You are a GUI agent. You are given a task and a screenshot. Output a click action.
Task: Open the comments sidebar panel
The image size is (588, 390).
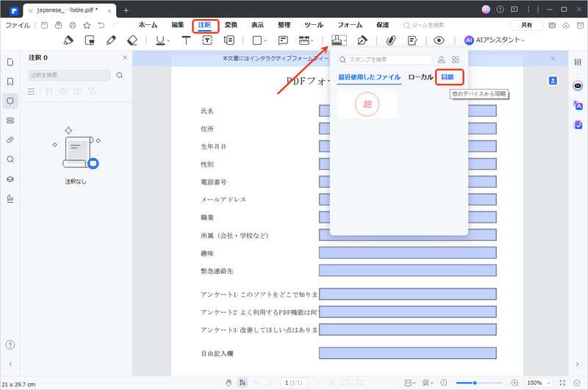10,101
